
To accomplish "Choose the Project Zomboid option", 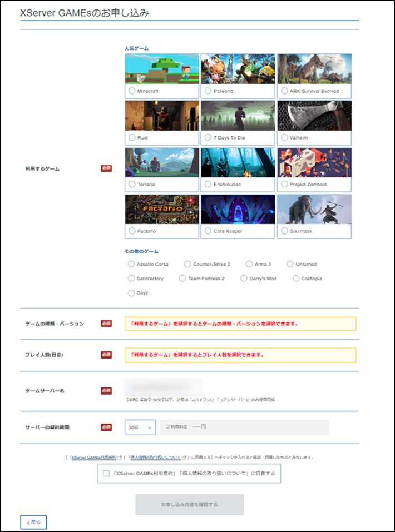I will [284, 184].
